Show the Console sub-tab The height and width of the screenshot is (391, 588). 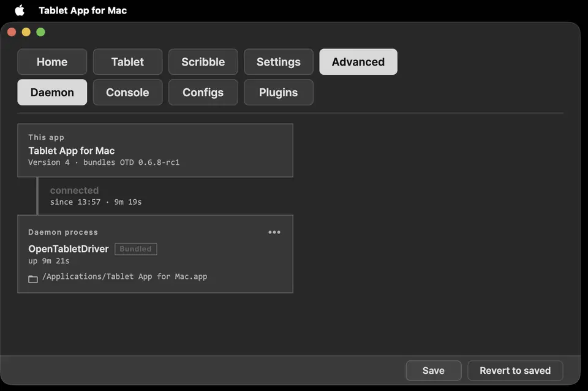click(127, 93)
